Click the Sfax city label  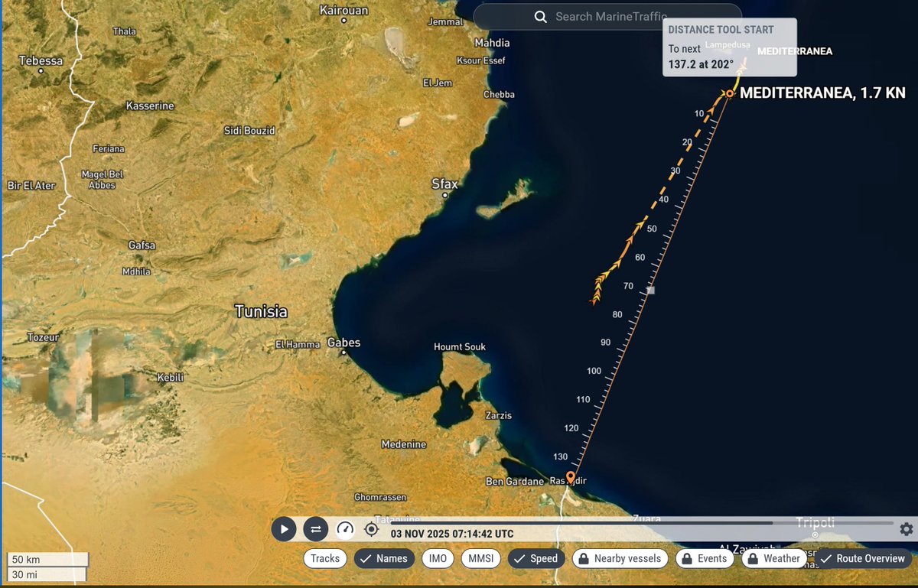click(444, 184)
